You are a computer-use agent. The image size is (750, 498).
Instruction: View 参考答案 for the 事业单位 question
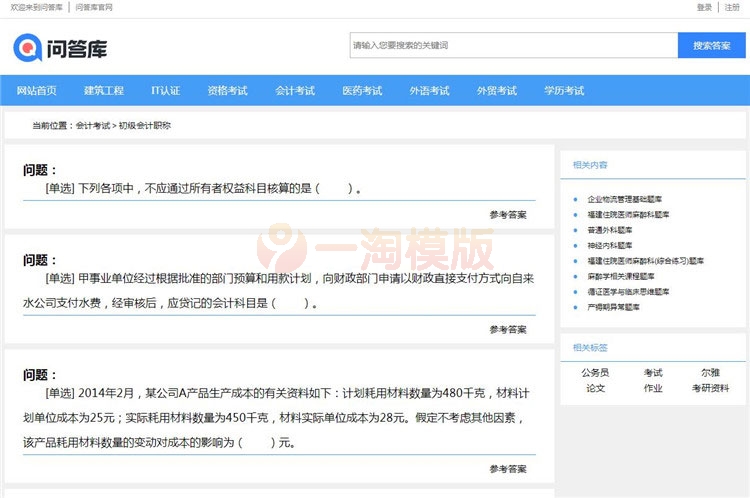click(508, 330)
